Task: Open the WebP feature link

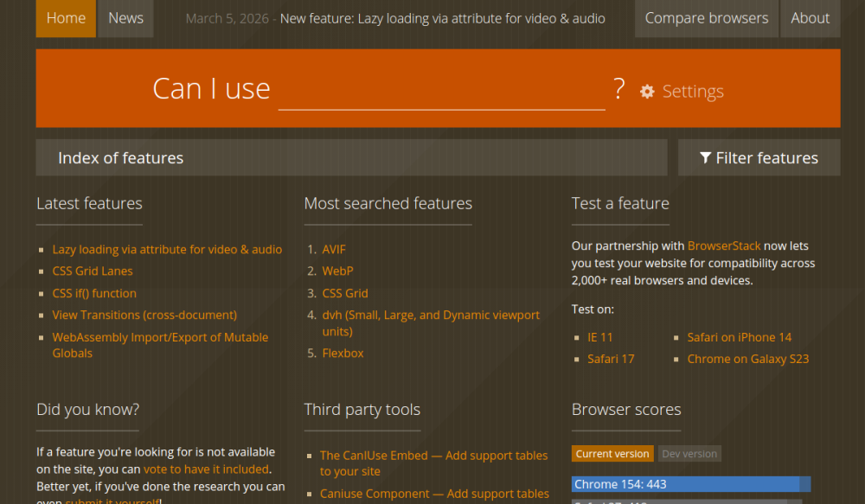Action: tap(337, 271)
